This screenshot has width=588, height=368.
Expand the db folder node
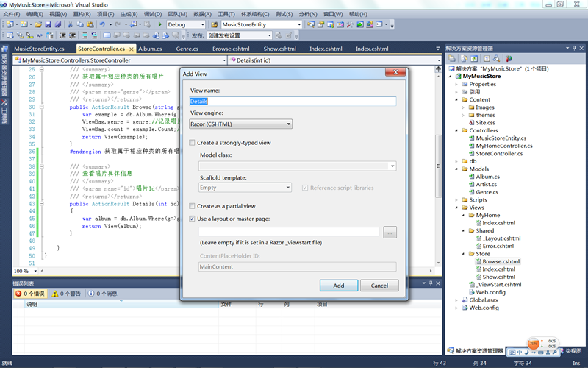pyautogui.click(x=456, y=161)
